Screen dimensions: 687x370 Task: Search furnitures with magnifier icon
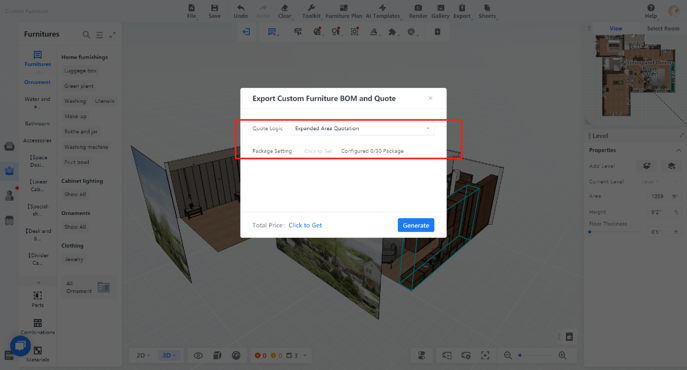86,35
